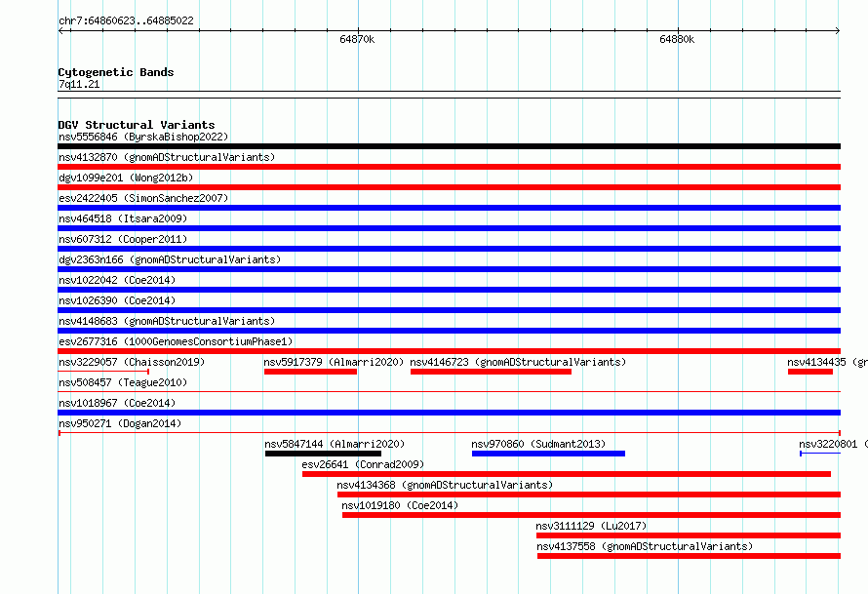
Task: Open variant dgv2363n166 (gnomADStructuralVariants)
Action: pos(170,259)
